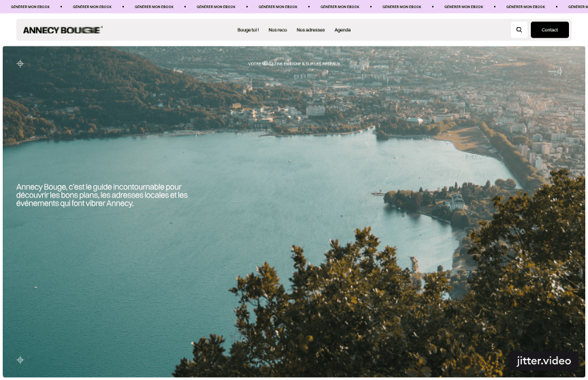The image size is (588, 380).
Task: Click the crosshair icon at the hero's top-left corner
Action: pos(20,64)
